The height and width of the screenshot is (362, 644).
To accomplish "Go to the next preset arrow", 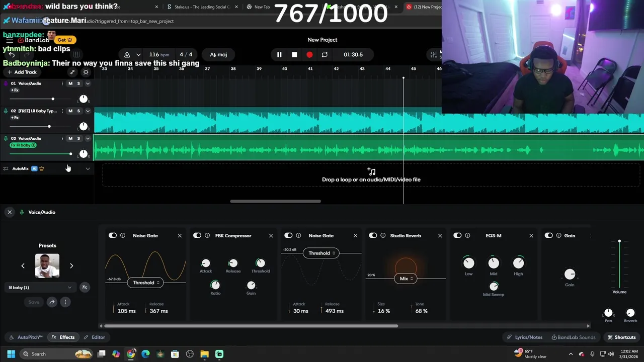I will pos(71,265).
